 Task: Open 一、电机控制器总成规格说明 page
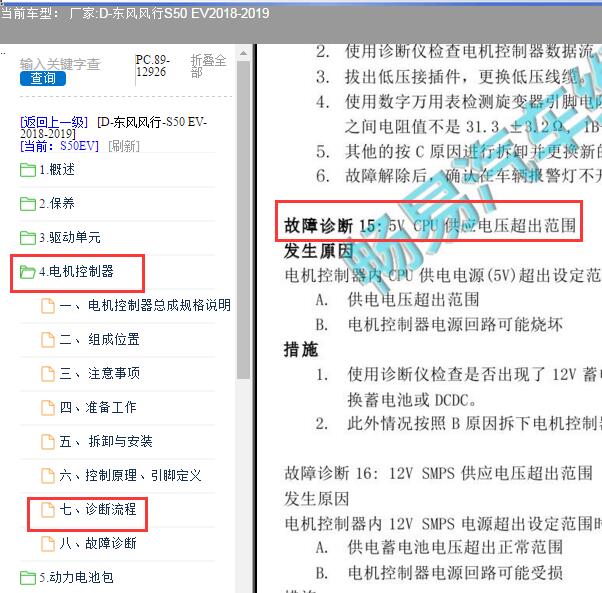145,306
